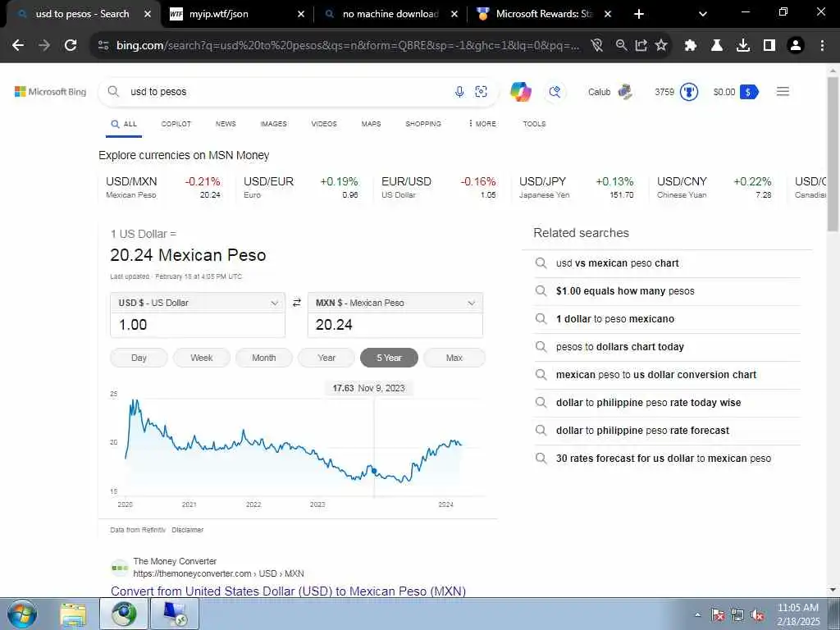Open the NEWS search category
This screenshot has height=630, width=840.
coord(226,124)
